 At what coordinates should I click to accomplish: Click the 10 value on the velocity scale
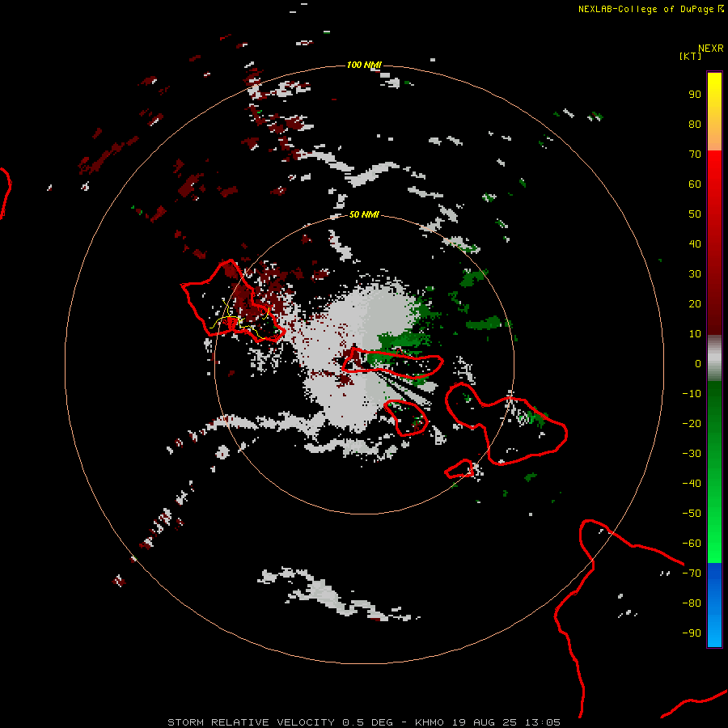click(695, 334)
